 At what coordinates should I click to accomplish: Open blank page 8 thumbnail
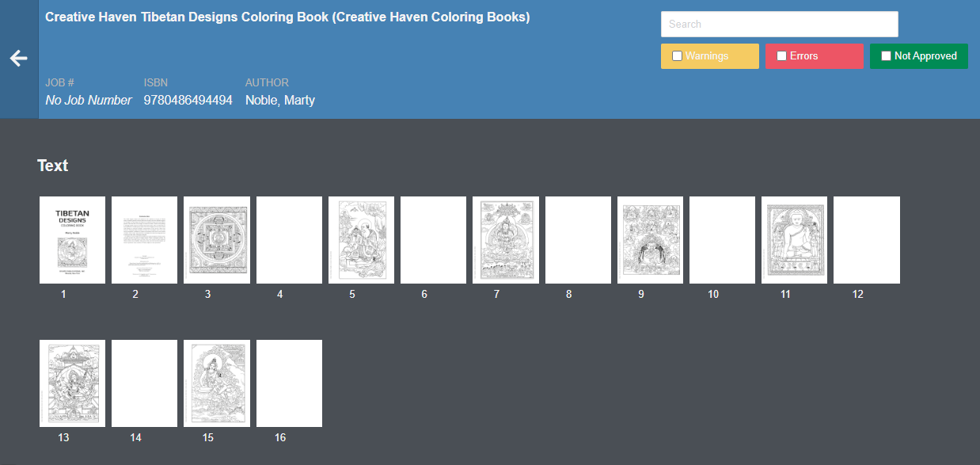[x=578, y=240]
